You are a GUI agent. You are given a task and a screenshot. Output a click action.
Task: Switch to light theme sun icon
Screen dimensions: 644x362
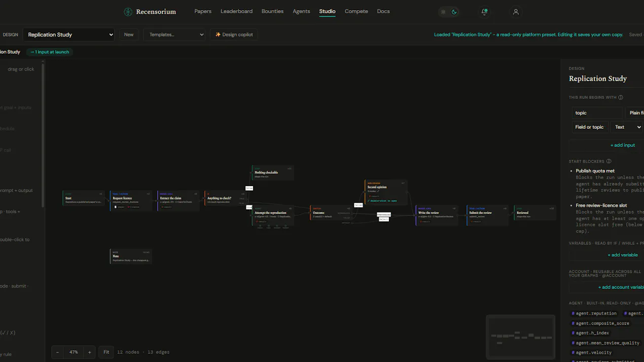point(443,12)
